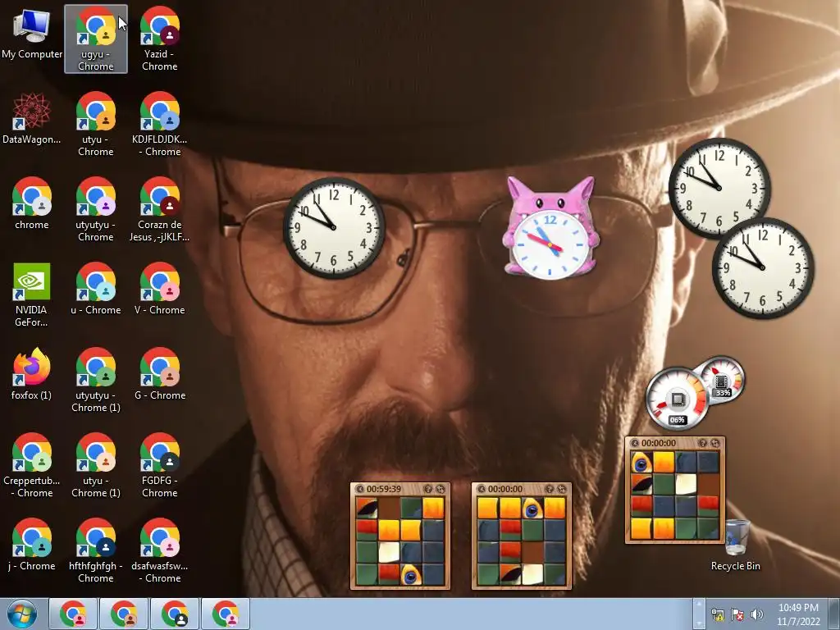Viewport: 840px width, 630px height.
Task: Select the j - Chrome shortcut
Action: pos(32,546)
